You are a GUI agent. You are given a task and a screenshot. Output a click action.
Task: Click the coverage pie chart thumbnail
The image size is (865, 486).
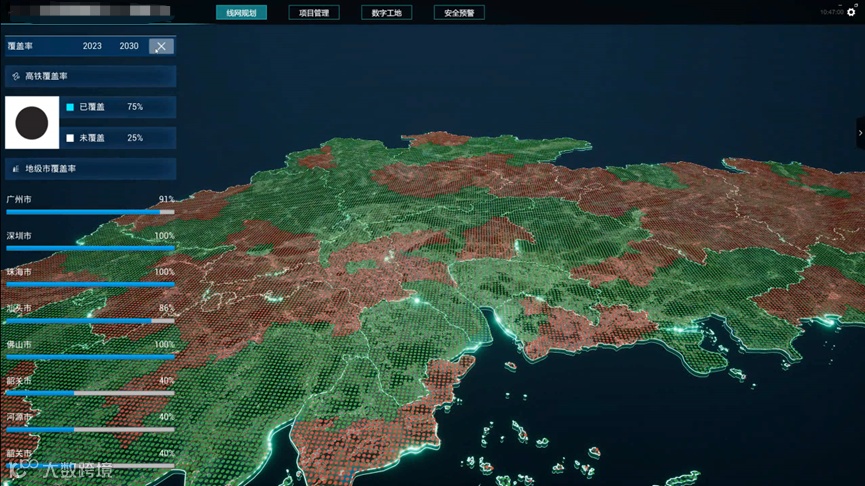[x=32, y=122]
